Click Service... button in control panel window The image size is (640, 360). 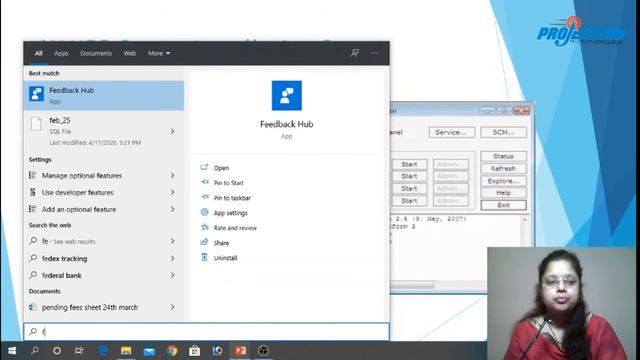tap(451, 132)
